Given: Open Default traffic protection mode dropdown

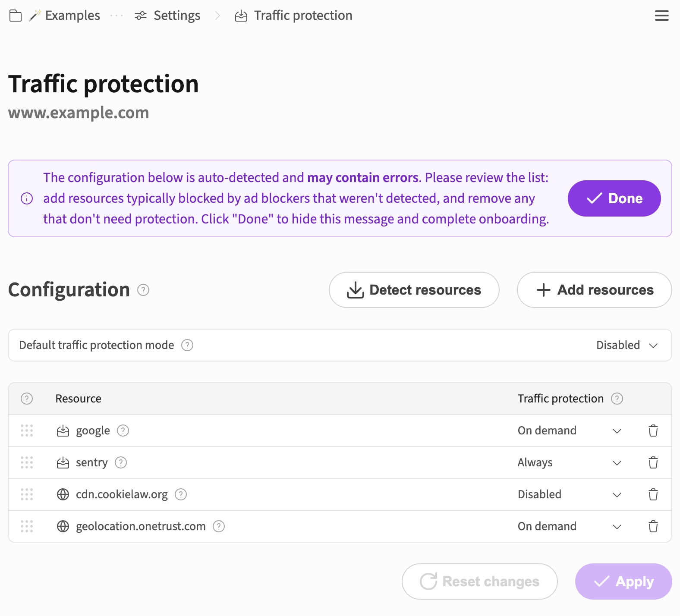Looking at the screenshot, I should click(627, 345).
